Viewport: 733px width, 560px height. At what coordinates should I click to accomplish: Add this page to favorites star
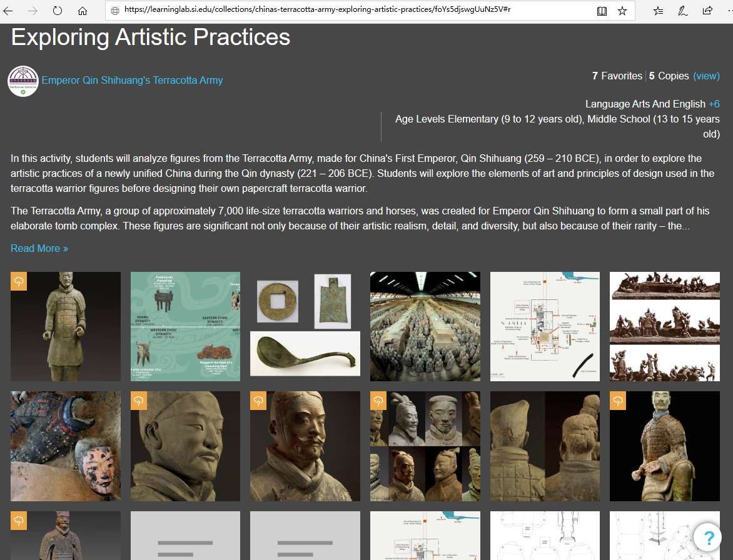[622, 11]
